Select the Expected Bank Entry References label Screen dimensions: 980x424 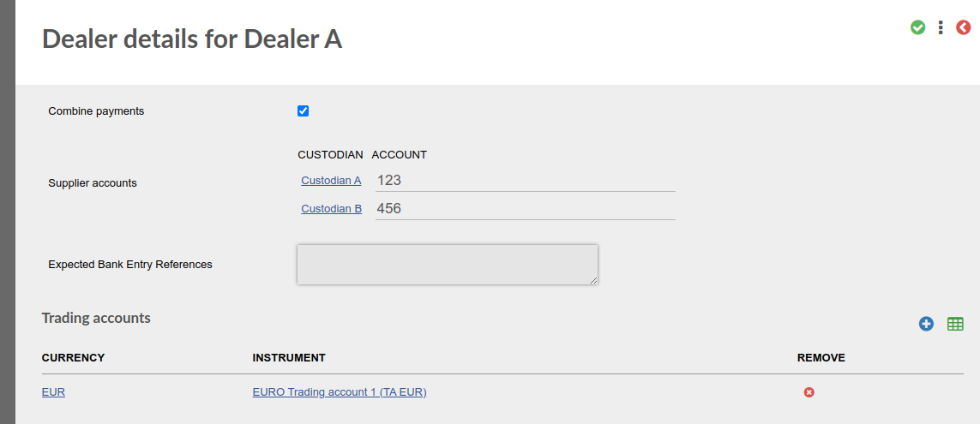130,264
